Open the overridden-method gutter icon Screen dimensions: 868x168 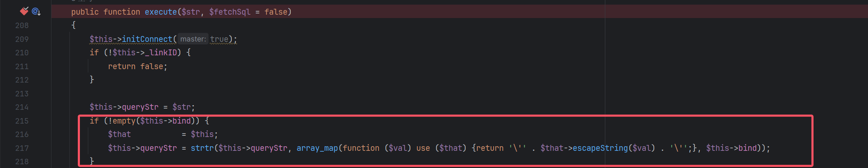pyautogui.click(x=36, y=12)
